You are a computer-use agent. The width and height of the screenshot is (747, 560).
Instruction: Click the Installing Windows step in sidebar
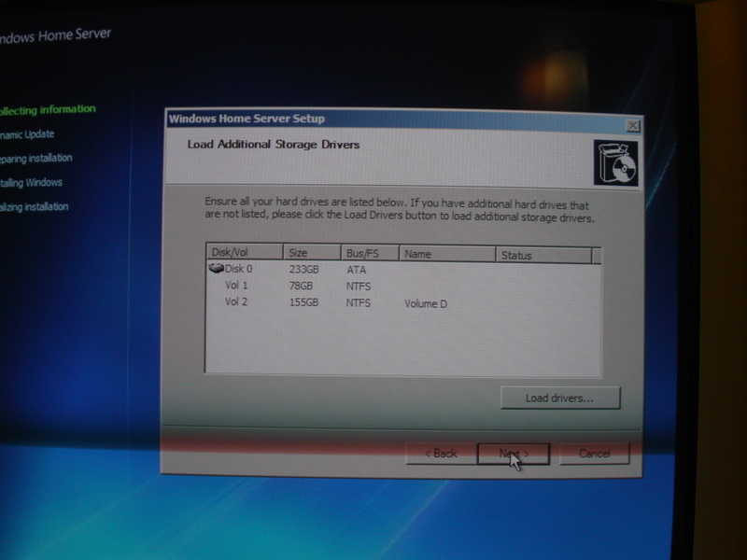click(31, 182)
